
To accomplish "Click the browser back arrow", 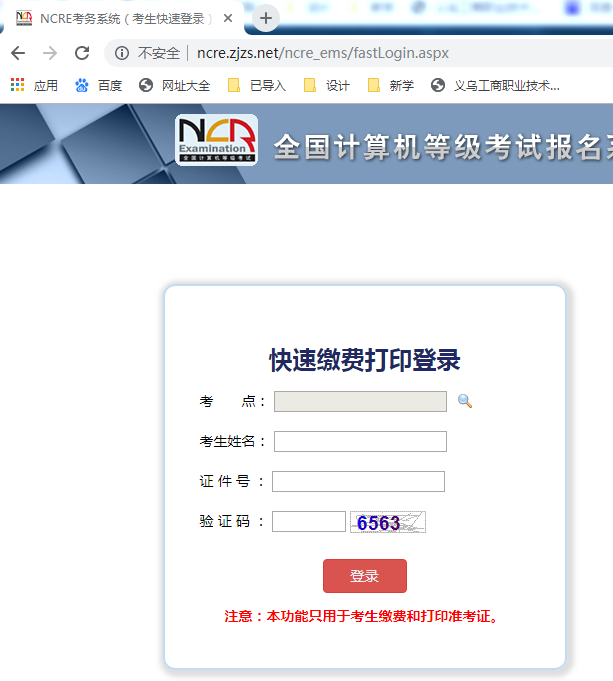I will [x=18, y=53].
